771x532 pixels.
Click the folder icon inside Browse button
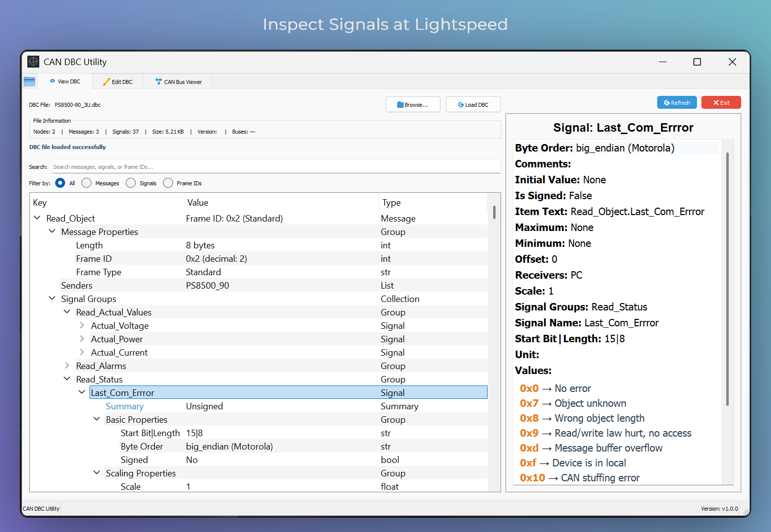[401, 104]
